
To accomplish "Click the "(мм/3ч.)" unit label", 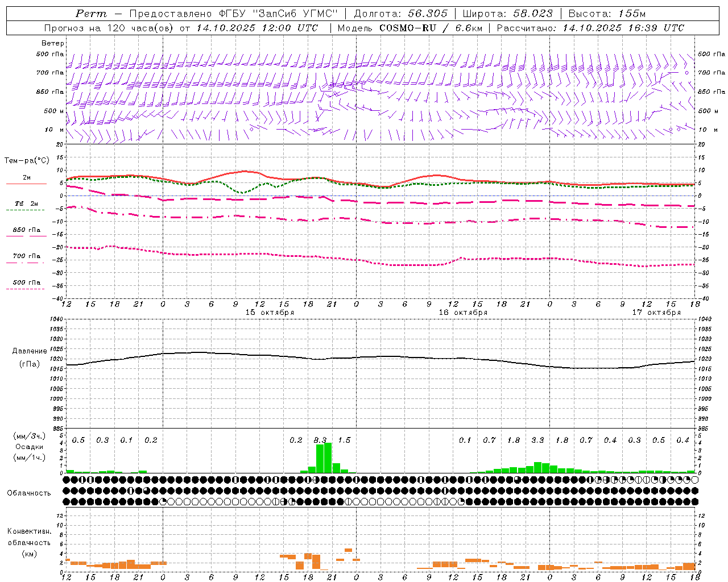I will [29, 436].
